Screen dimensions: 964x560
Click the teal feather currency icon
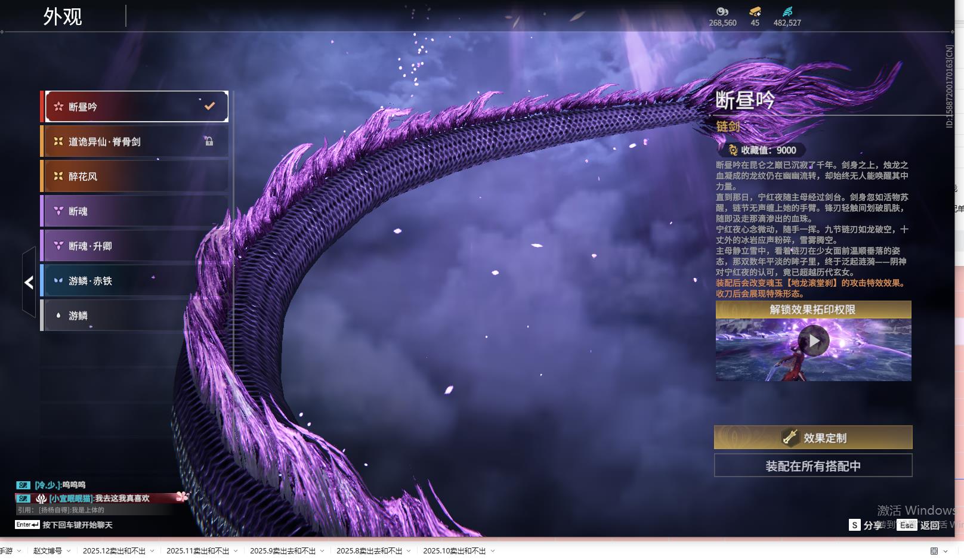point(787,11)
